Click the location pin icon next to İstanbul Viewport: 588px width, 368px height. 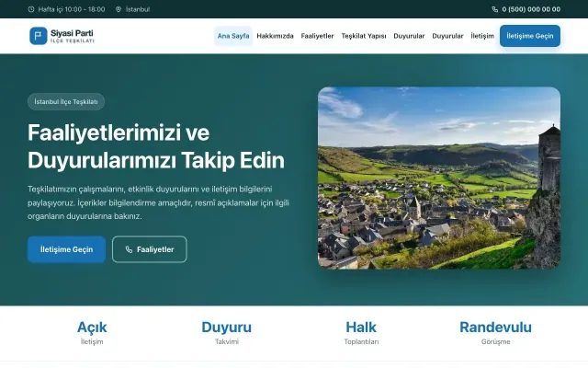(x=119, y=9)
